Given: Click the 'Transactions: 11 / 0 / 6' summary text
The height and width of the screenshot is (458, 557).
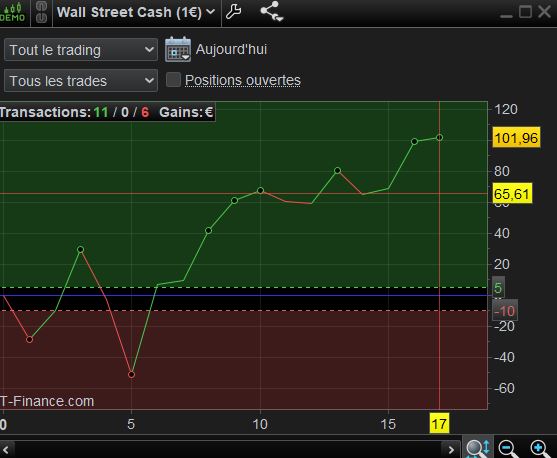Looking at the screenshot, I should pos(75,112).
